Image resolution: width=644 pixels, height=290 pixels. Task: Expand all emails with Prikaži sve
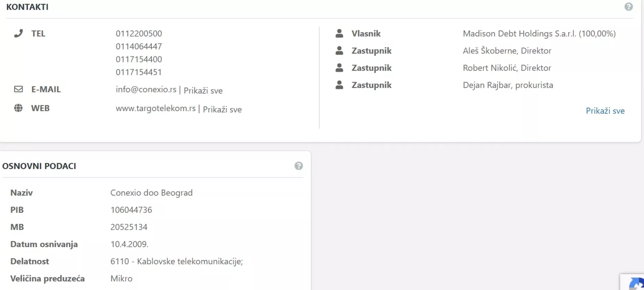tap(203, 91)
